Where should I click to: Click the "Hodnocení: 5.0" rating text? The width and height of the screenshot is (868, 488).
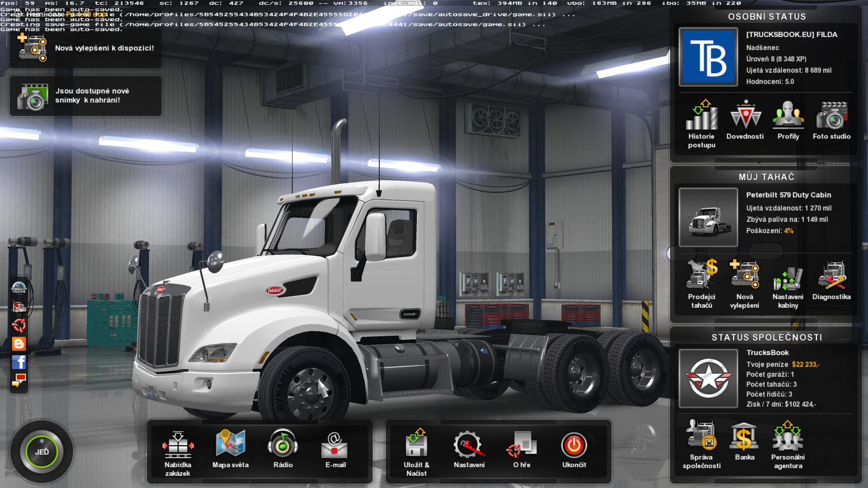(x=770, y=82)
